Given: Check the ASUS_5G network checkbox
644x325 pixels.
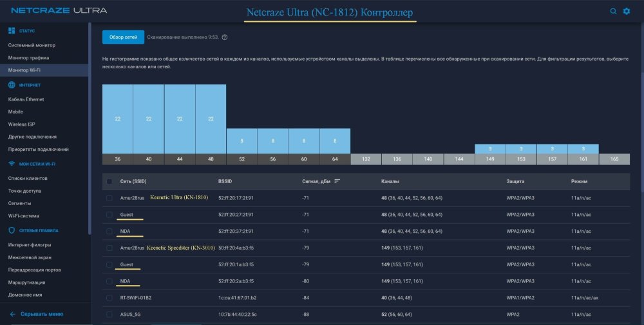Looking at the screenshot, I should (x=109, y=315).
